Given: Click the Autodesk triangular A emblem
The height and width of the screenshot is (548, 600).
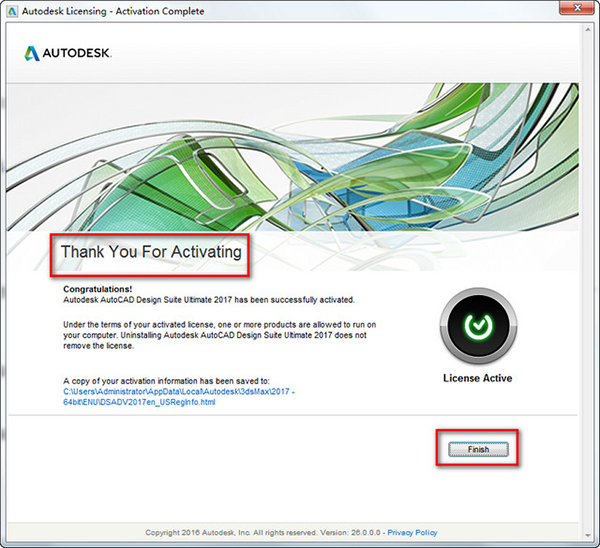Looking at the screenshot, I should pyautogui.click(x=32, y=52).
